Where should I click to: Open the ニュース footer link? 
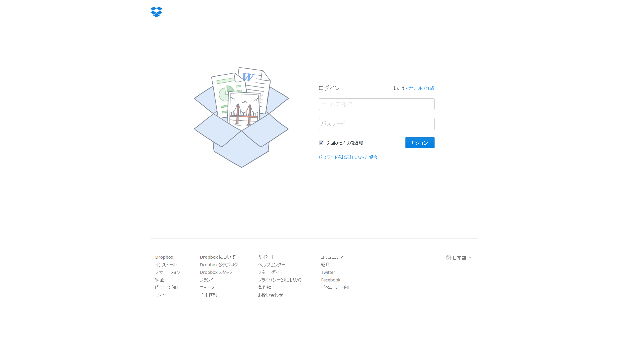207,288
